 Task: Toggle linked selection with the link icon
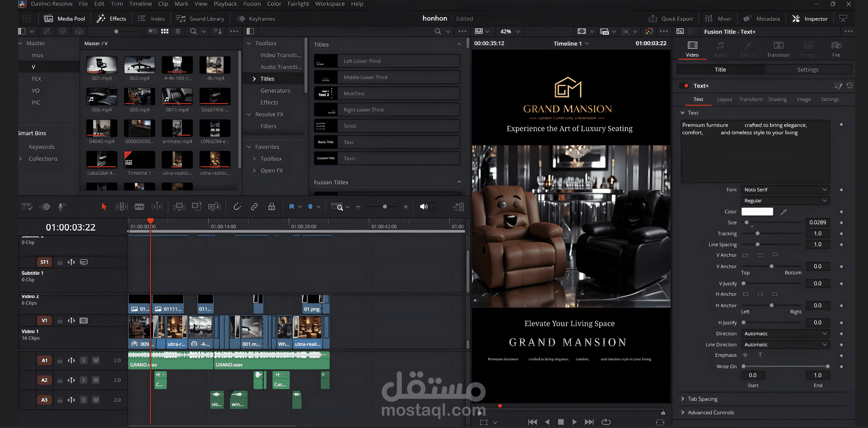click(x=254, y=206)
